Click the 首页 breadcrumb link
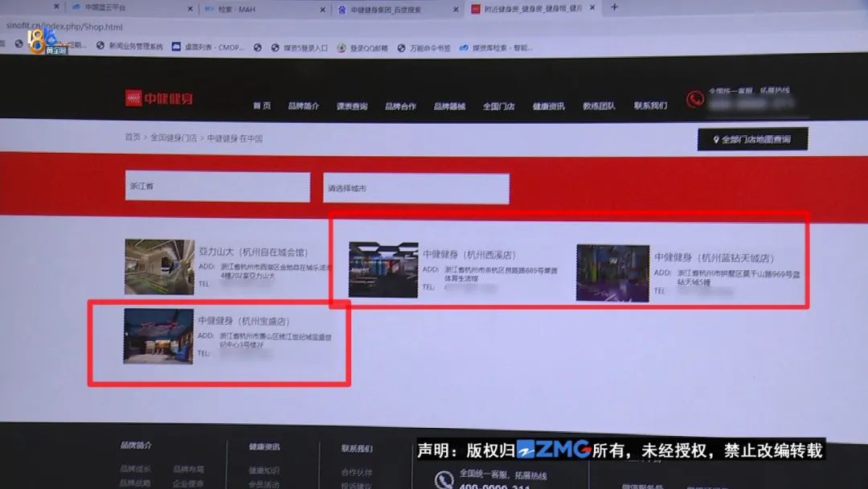Viewport: 868px width, 489px height. [x=133, y=137]
